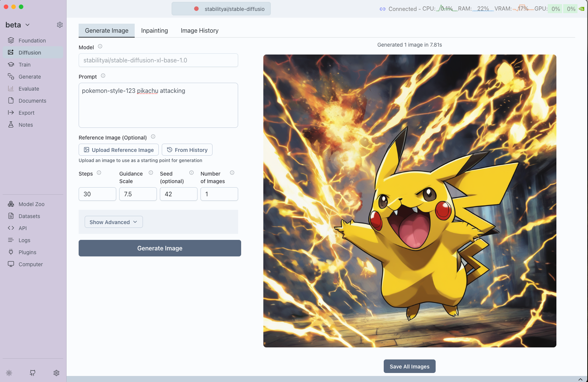Click the Foundation icon in sidebar

click(x=11, y=40)
